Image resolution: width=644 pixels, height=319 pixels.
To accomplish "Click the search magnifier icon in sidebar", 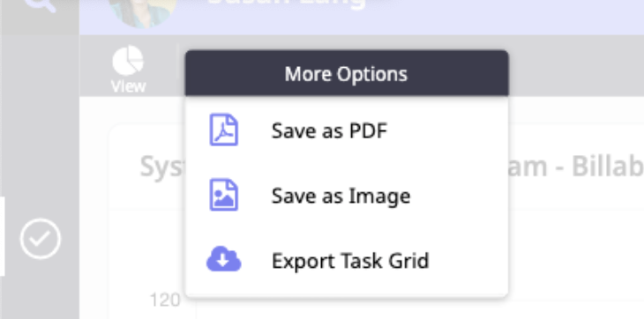I will pyautogui.click(x=41, y=5).
